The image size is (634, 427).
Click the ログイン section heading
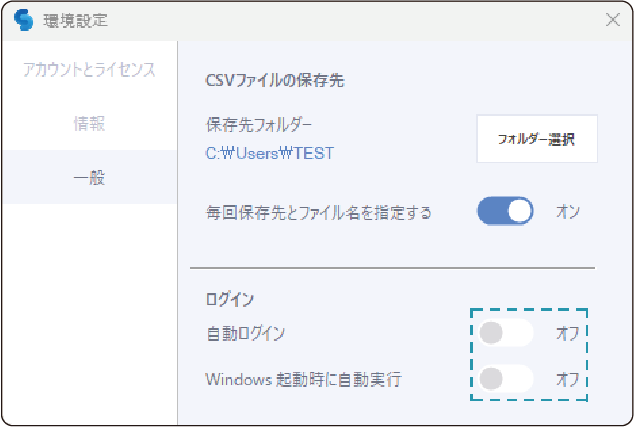[229, 298]
